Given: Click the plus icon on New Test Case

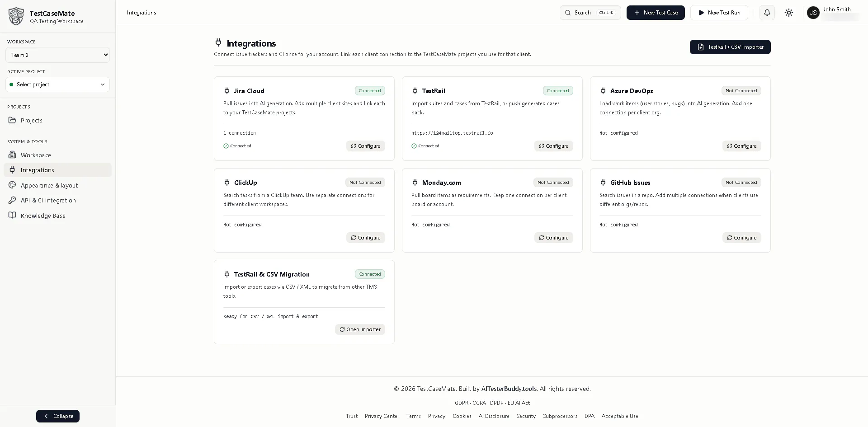Looking at the screenshot, I should [637, 13].
